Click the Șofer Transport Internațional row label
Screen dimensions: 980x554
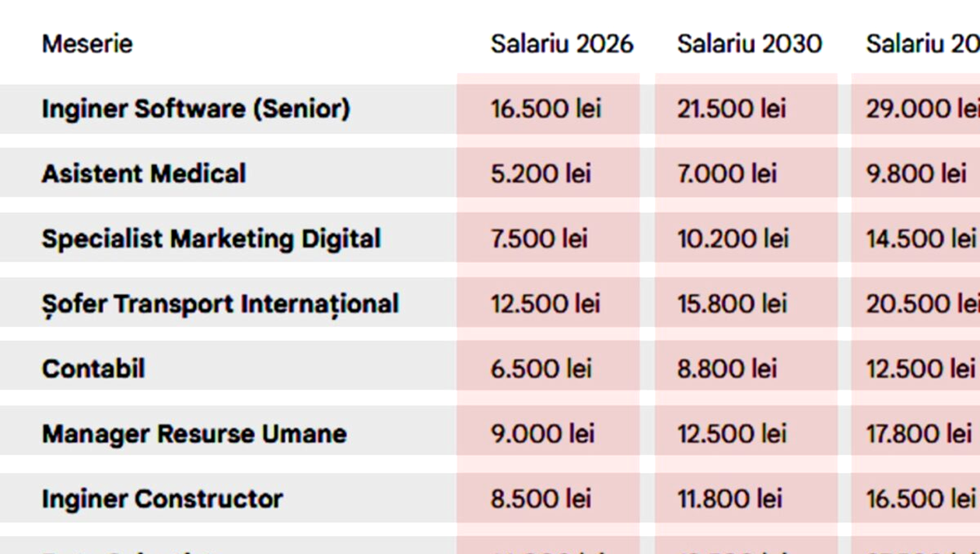coord(220,303)
